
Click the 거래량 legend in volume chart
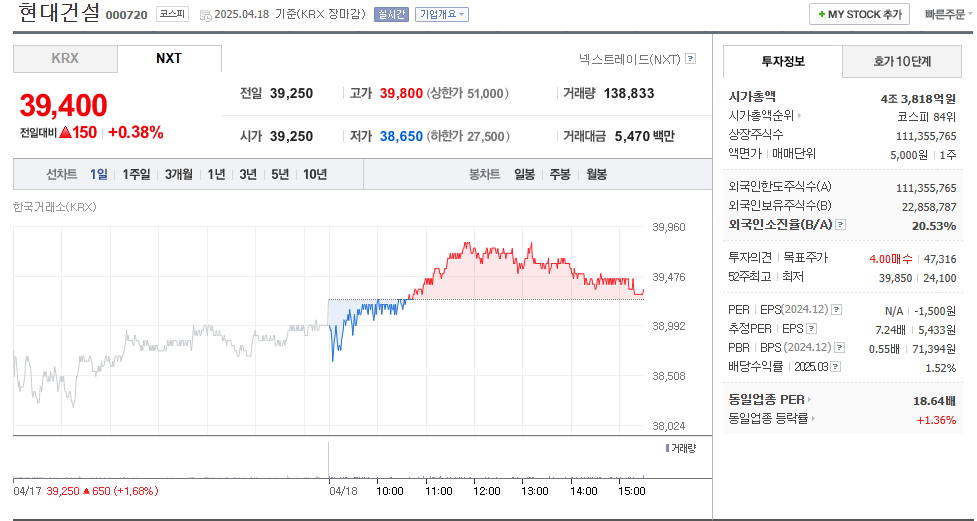click(680, 448)
